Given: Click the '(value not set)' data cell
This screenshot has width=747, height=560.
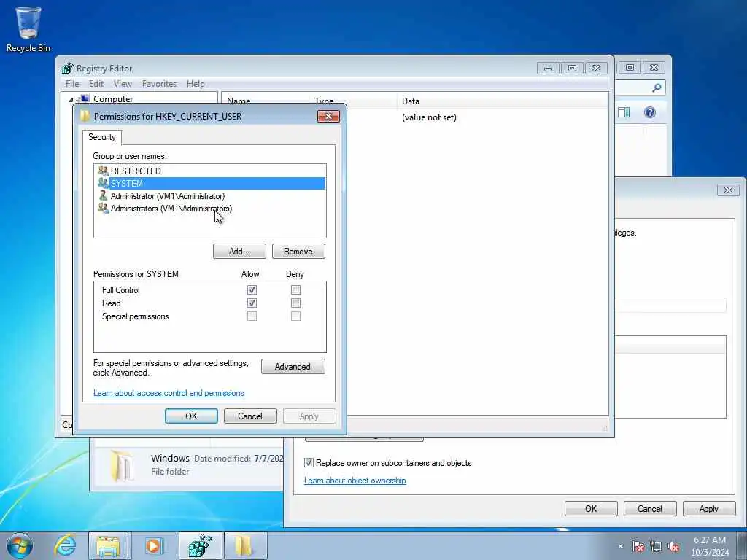Looking at the screenshot, I should point(429,117).
